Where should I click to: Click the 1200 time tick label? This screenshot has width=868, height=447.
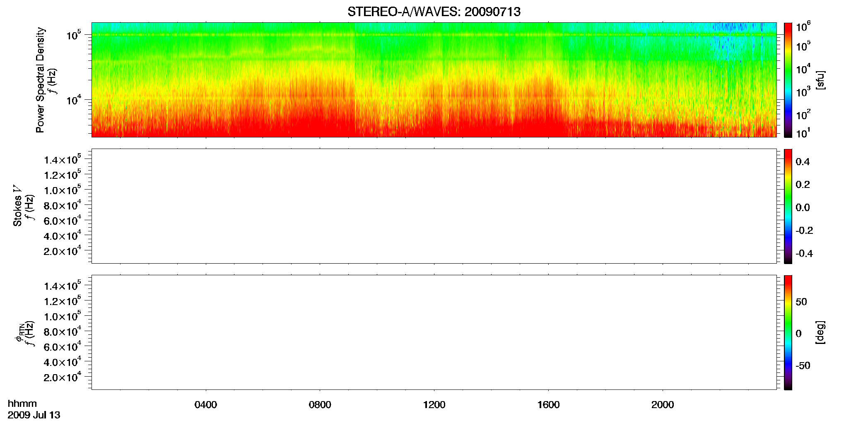(x=434, y=405)
